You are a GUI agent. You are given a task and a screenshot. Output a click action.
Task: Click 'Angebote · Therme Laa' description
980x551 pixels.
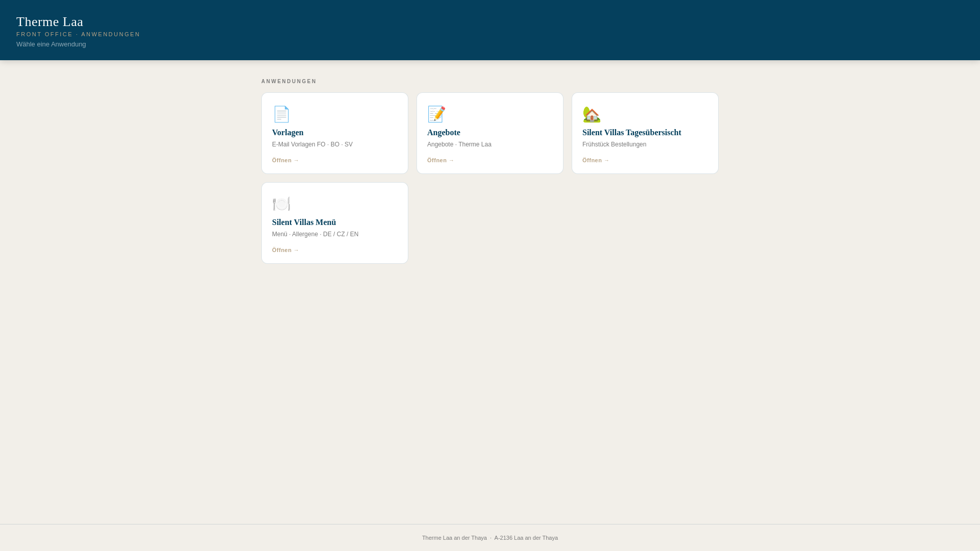pos(459,144)
